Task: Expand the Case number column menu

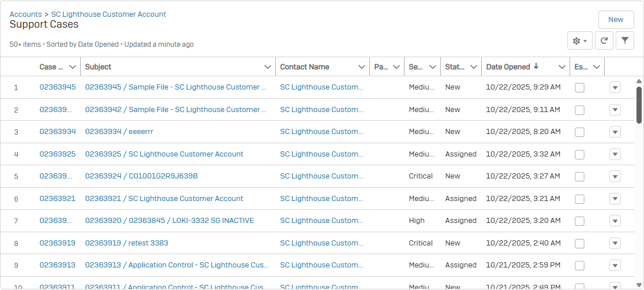Action: point(72,67)
